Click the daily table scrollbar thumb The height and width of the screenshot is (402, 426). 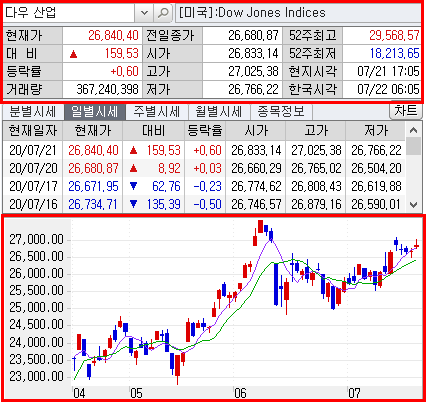point(413,146)
